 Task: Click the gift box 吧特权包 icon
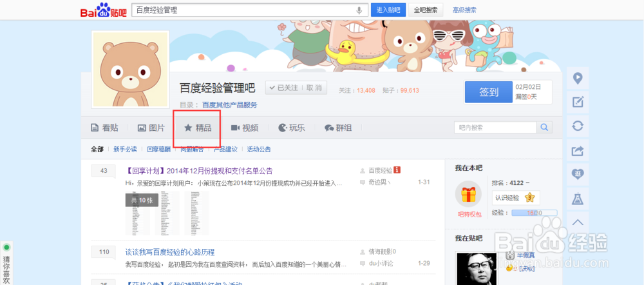(x=468, y=194)
